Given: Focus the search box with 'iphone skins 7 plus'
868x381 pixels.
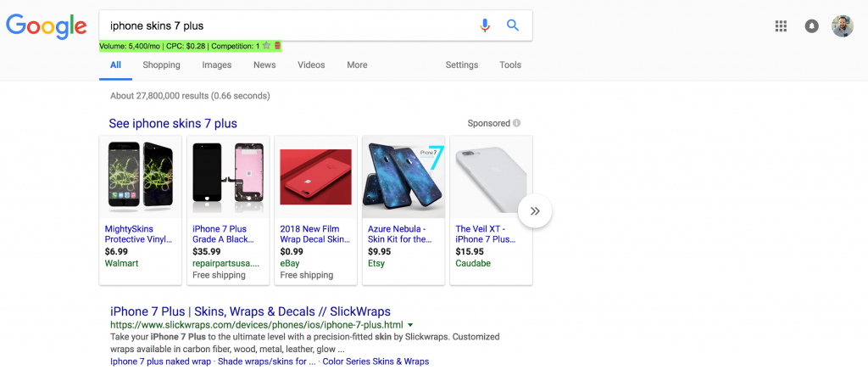Looking at the screenshot, I should pos(288,25).
